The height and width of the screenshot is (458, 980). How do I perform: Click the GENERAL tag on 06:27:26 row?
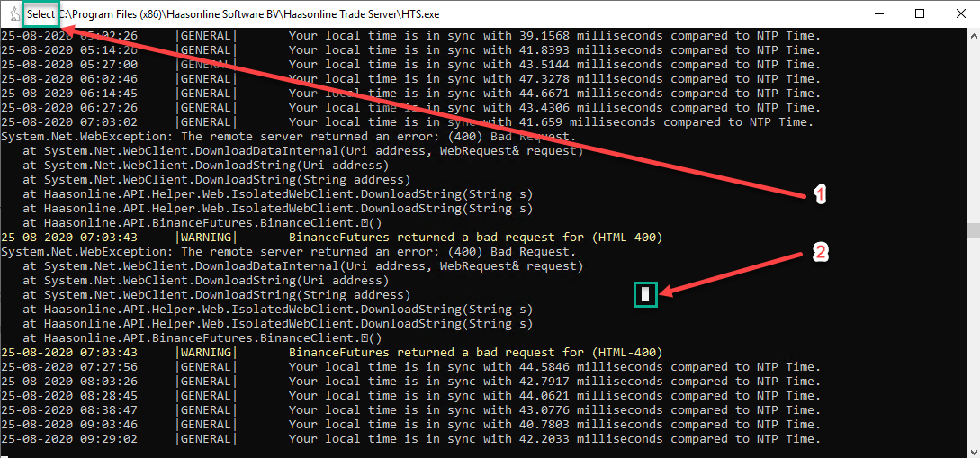(x=208, y=107)
